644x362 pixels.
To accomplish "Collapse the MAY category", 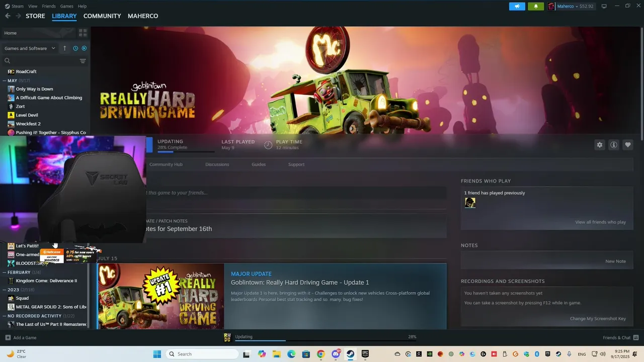I will click(5, 80).
